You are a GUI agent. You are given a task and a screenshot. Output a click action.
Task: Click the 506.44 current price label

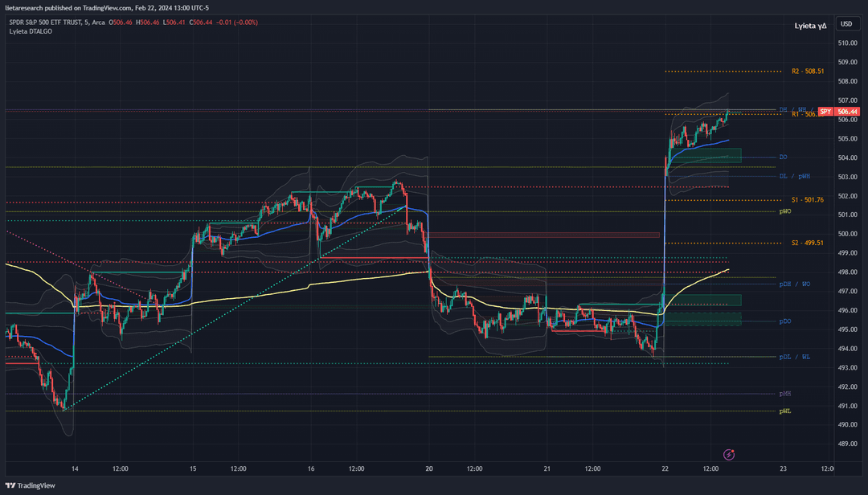[x=847, y=112]
